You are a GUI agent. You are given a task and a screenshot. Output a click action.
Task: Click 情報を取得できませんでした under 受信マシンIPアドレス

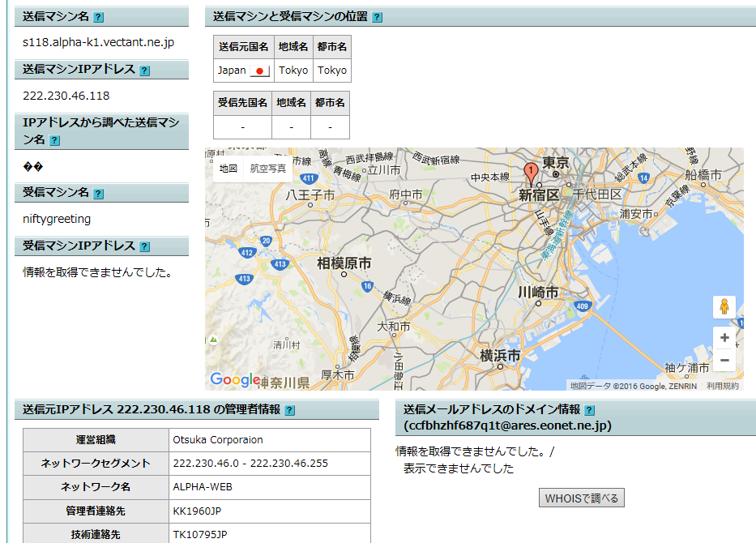(x=97, y=272)
